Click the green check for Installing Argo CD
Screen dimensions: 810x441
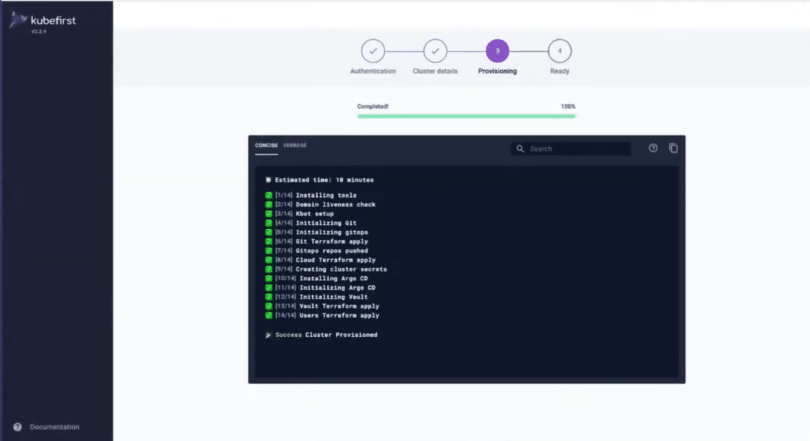tap(269, 278)
